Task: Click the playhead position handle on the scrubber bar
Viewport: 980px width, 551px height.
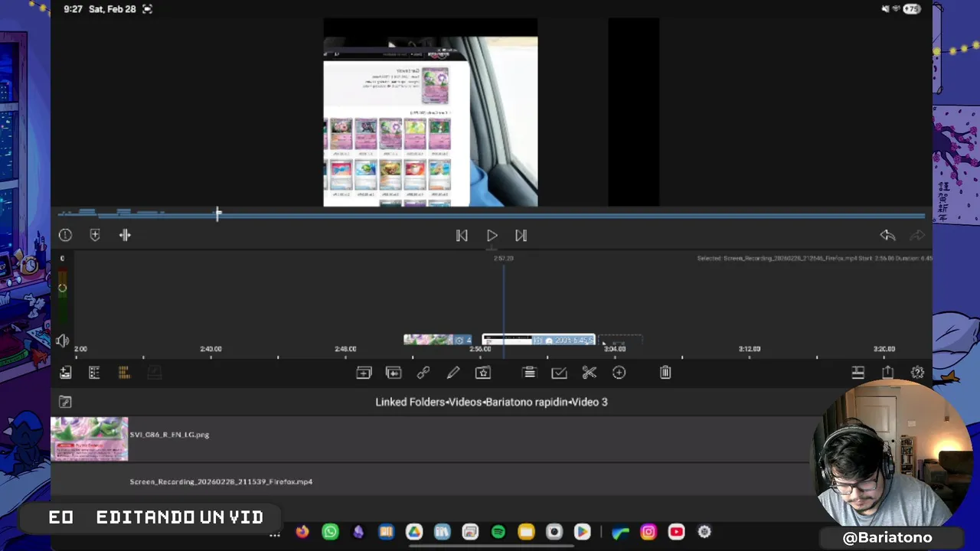Action: pyautogui.click(x=218, y=214)
